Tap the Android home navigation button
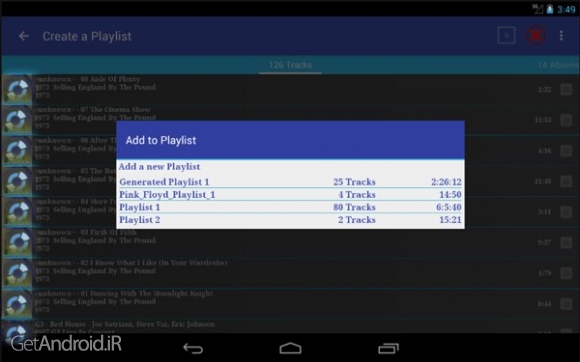The height and width of the screenshot is (362, 580). pos(290,348)
